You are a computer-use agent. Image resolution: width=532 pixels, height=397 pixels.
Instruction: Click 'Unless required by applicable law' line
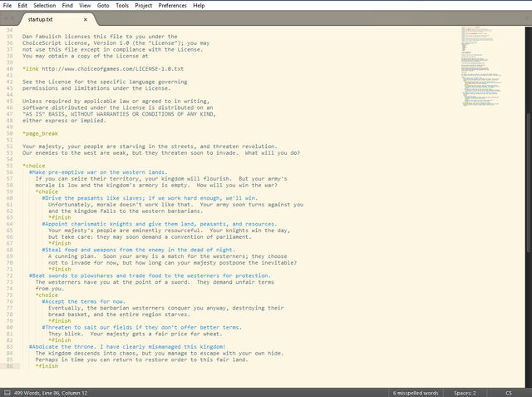click(116, 102)
